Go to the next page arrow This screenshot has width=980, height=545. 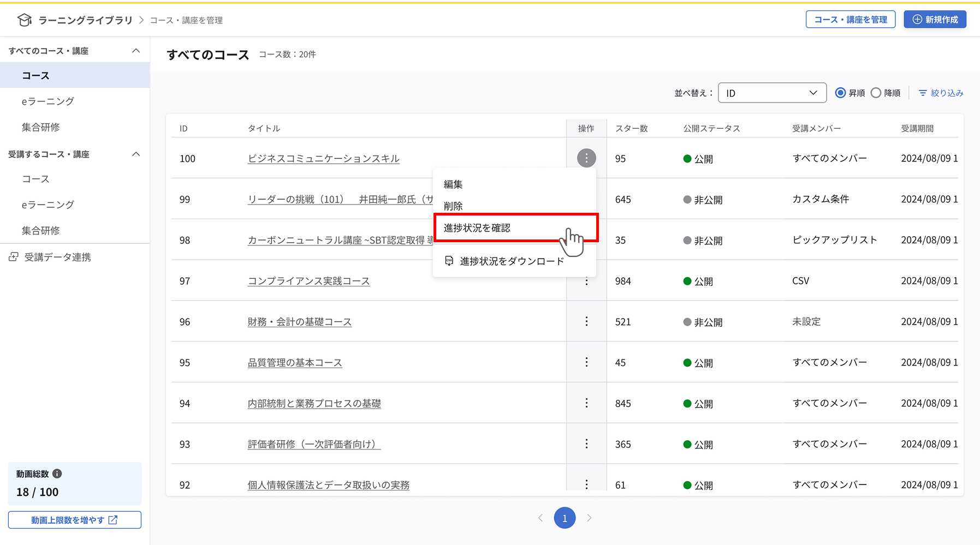point(589,518)
